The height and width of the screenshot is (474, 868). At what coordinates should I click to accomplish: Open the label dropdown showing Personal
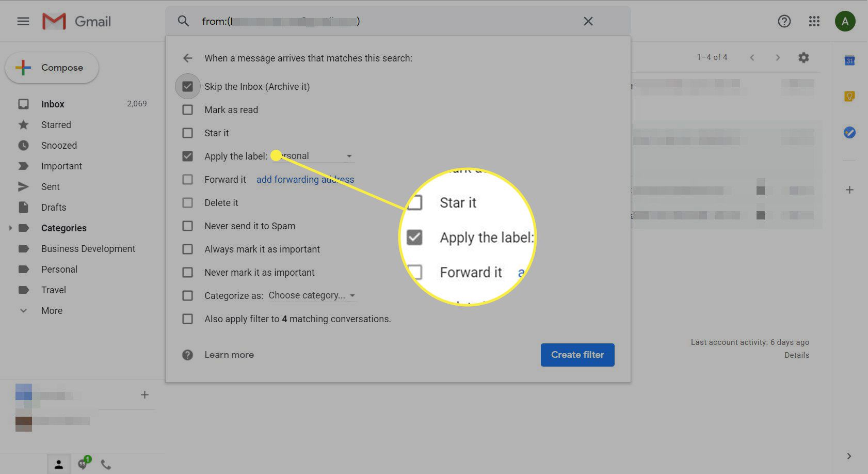point(312,156)
